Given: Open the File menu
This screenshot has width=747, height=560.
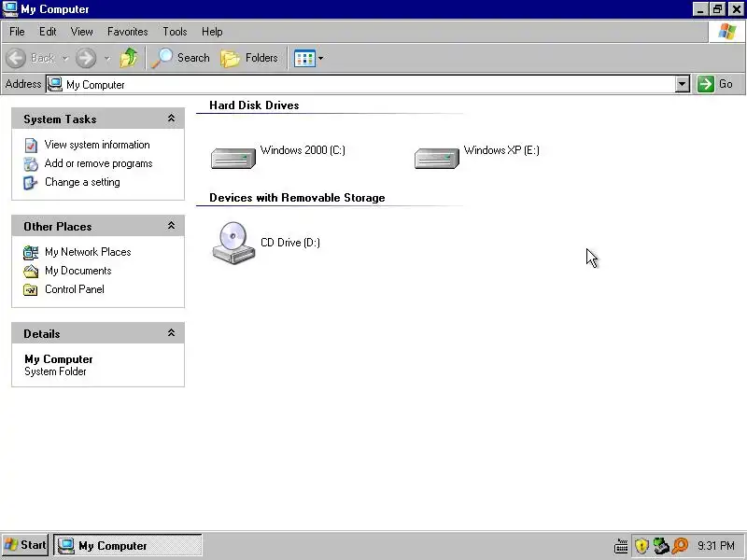Looking at the screenshot, I should point(17,32).
